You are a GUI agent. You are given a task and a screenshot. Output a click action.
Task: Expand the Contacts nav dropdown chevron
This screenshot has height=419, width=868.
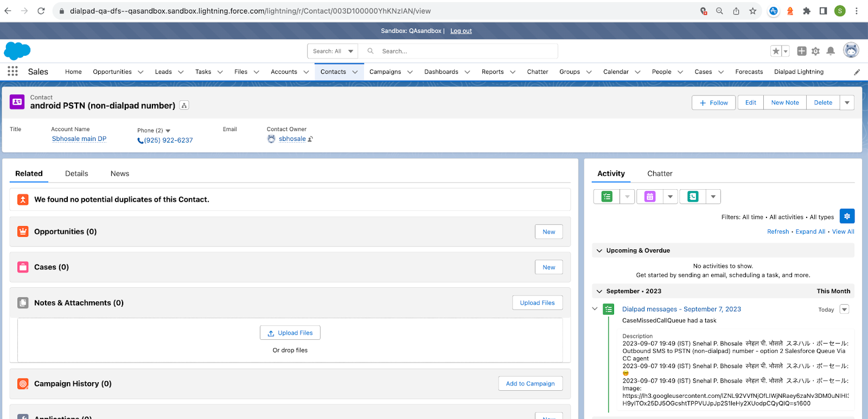[355, 72]
